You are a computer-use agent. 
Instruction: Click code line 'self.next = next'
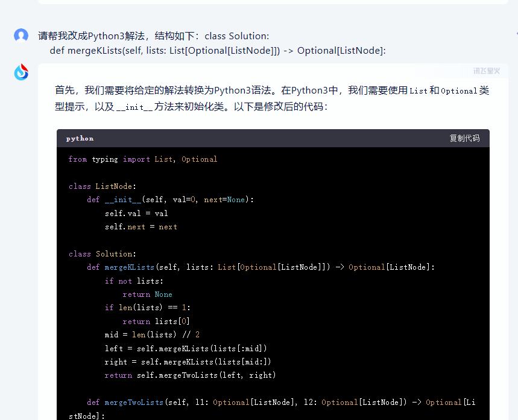click(141, 227)
